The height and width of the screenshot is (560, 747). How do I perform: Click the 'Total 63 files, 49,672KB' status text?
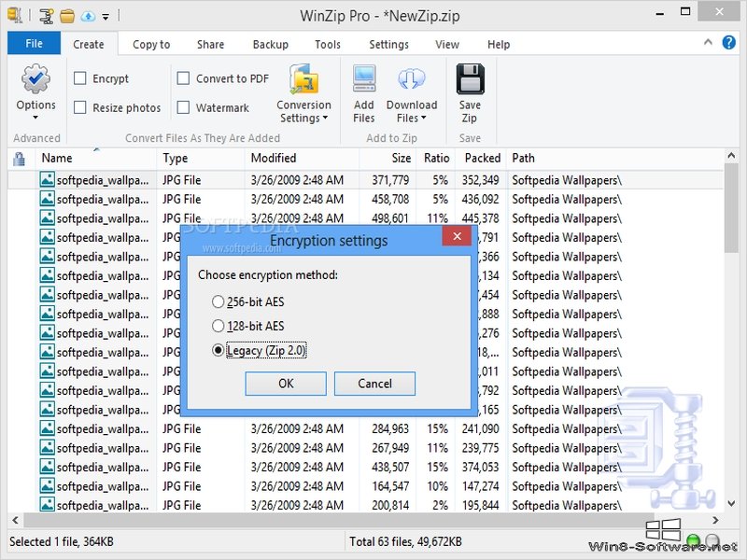(x=405, y=542)
